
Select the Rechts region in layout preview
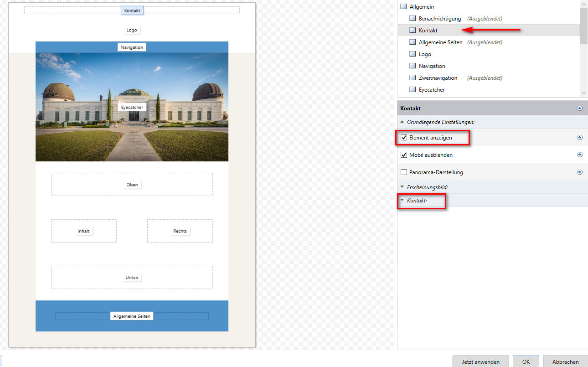pos(180,231)
